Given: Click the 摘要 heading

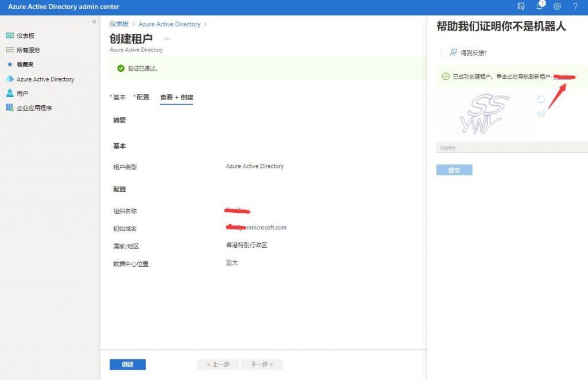Looking at the screenshot, I should pos(119,120).
